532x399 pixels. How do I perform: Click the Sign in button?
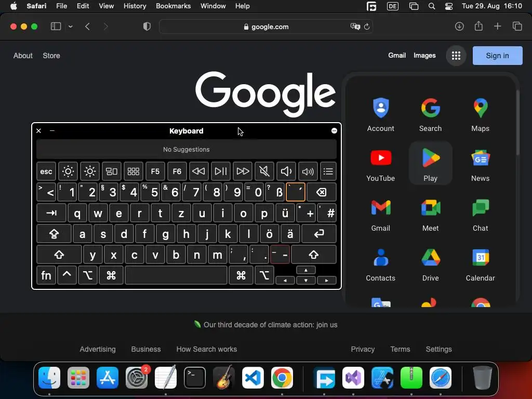(x=497, y=56)
